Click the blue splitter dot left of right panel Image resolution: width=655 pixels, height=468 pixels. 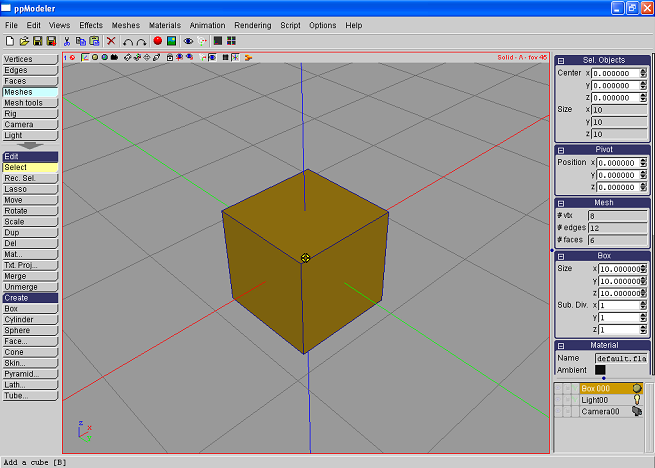coord(552,250)
